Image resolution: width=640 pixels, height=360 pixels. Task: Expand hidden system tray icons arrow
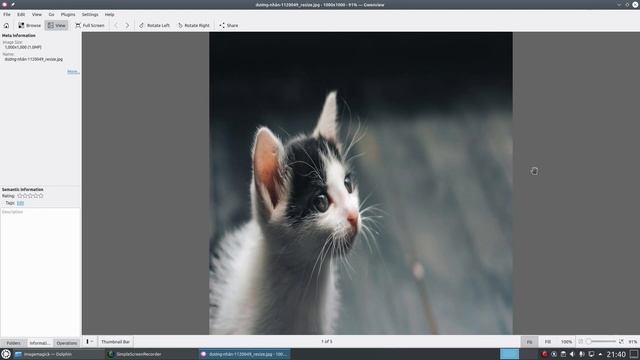click(x=600, y=354)
